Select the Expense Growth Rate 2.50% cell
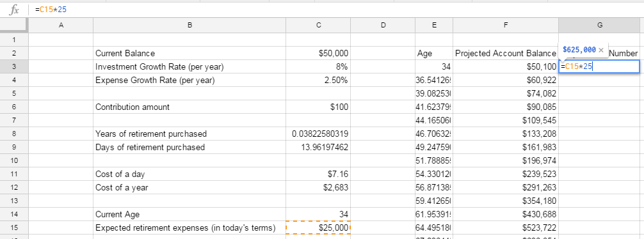This screenshot has width=644, height=239. click(x=318, y=80)
